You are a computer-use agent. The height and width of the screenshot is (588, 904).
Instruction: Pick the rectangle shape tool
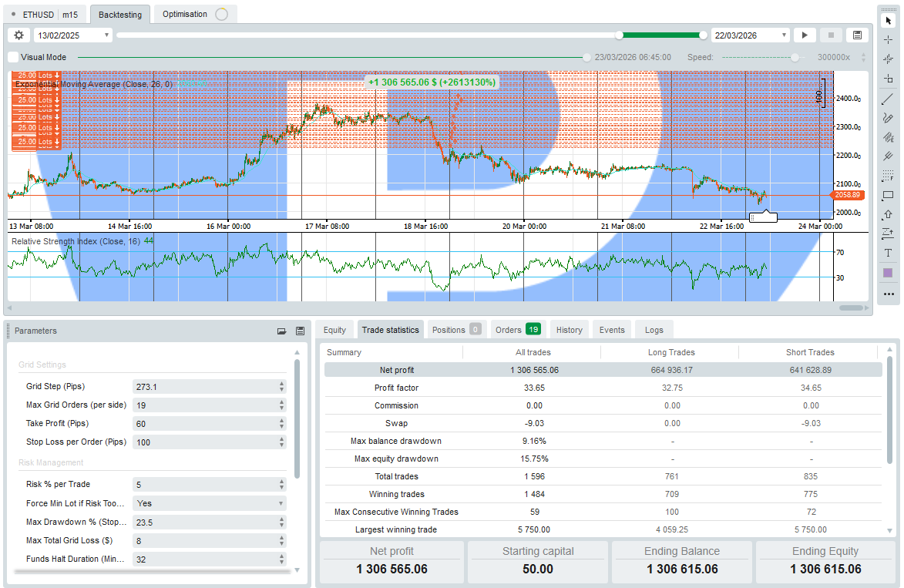tap(888, 196)
